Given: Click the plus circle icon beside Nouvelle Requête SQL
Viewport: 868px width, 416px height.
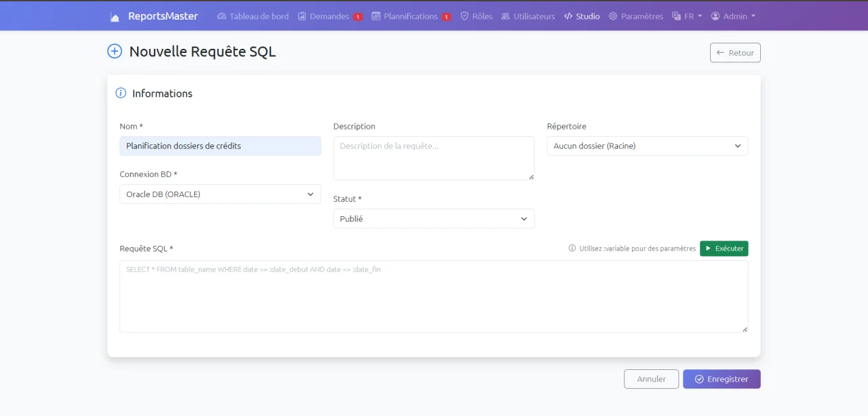Looking at the screenshot, I should coord(115,51).
